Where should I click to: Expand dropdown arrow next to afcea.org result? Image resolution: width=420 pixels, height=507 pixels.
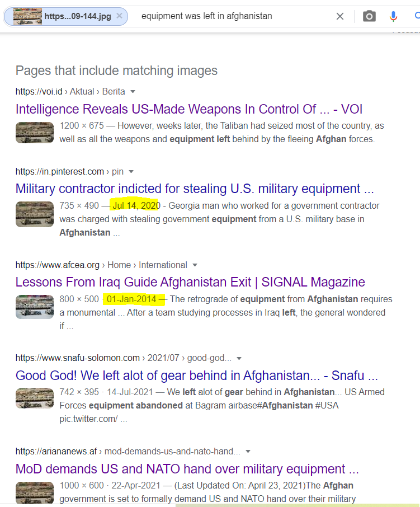(195, 265)
